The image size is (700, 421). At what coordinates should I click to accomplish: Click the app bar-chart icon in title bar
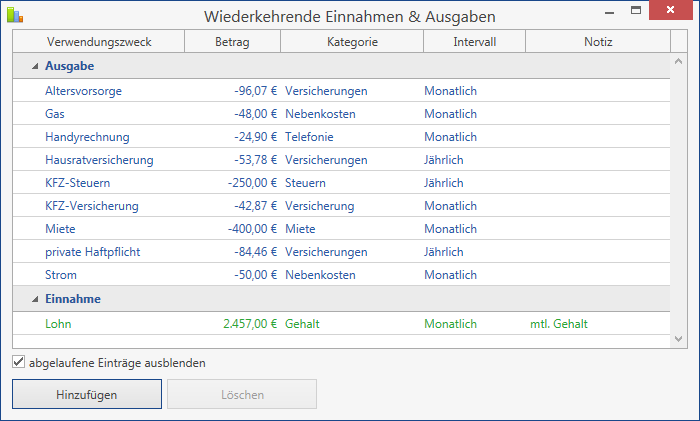click(x=15, y=15)
